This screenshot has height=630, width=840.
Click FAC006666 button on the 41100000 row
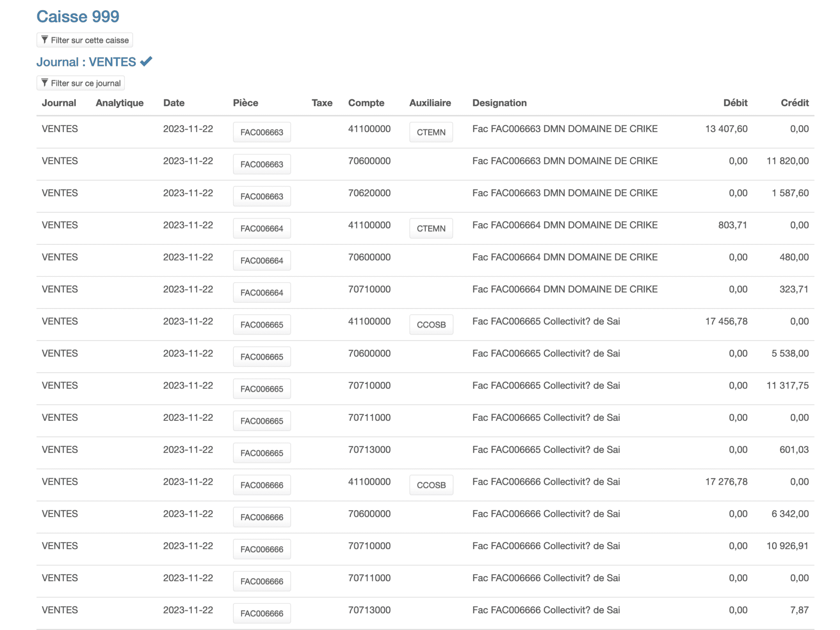point(262,485)
